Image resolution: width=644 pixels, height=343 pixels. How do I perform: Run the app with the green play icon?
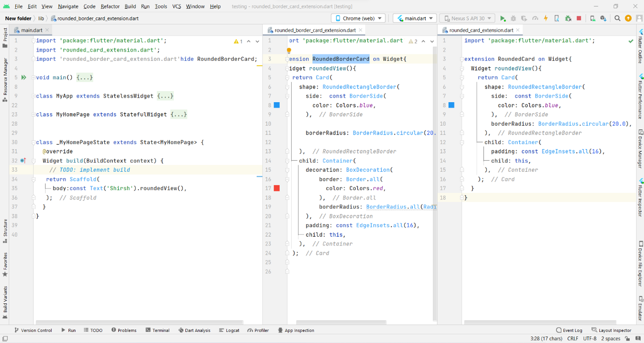503,18
